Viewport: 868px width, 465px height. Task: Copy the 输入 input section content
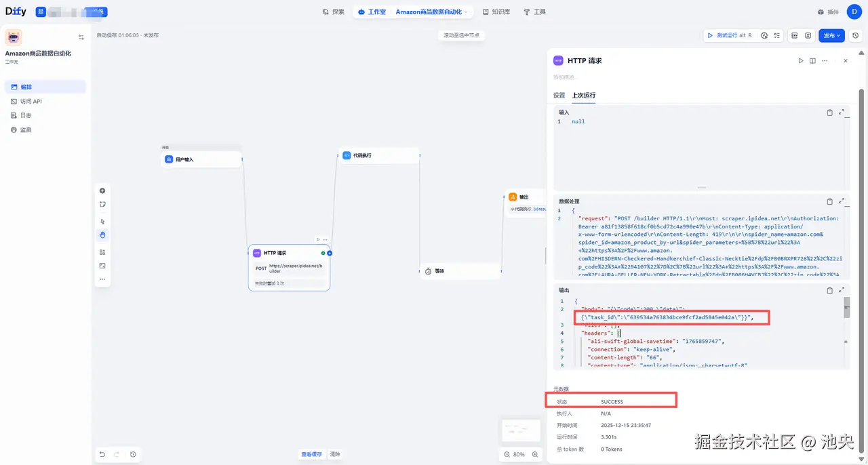click(x=830, y=113)
